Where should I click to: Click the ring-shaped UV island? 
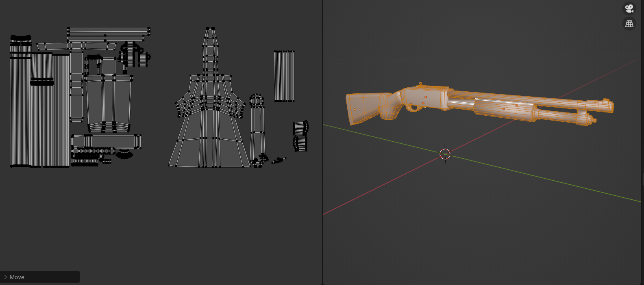[x=257, y=100]
